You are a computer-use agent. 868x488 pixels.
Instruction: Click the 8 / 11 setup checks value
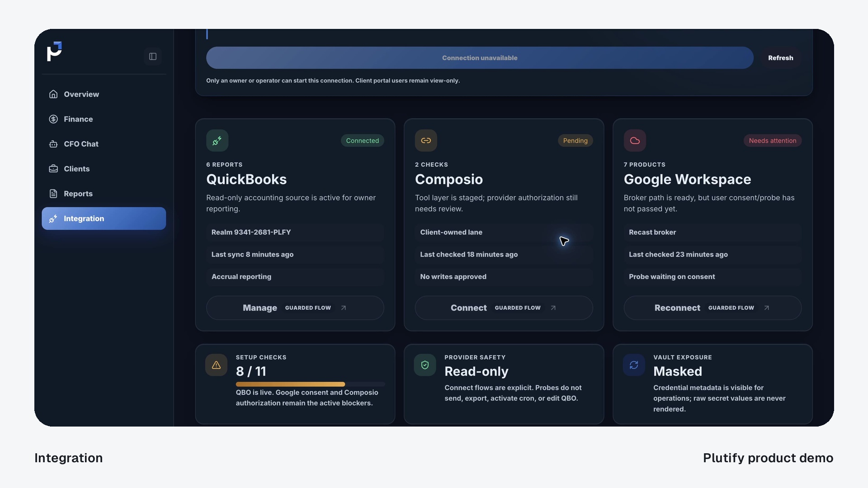pos(251,371)
